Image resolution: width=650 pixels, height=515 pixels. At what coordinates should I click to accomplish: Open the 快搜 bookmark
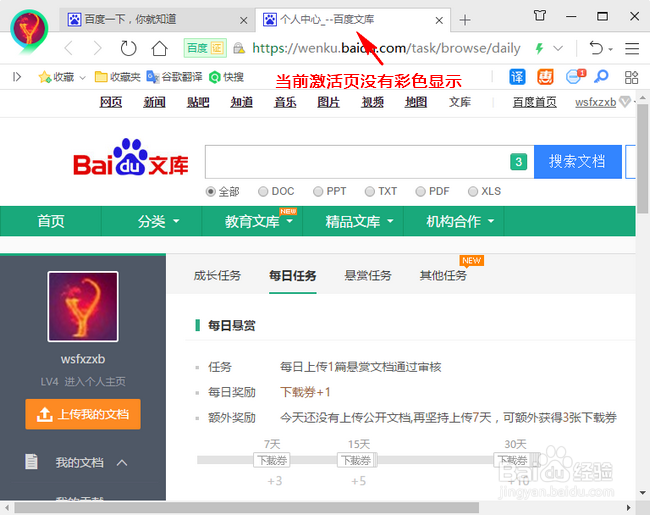click(x=226, y=77)
